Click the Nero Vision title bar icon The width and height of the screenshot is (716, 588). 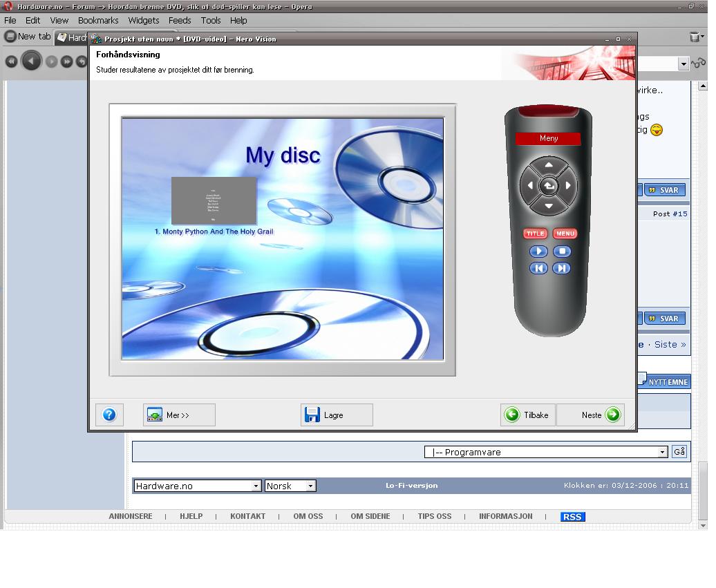point(97,39)
